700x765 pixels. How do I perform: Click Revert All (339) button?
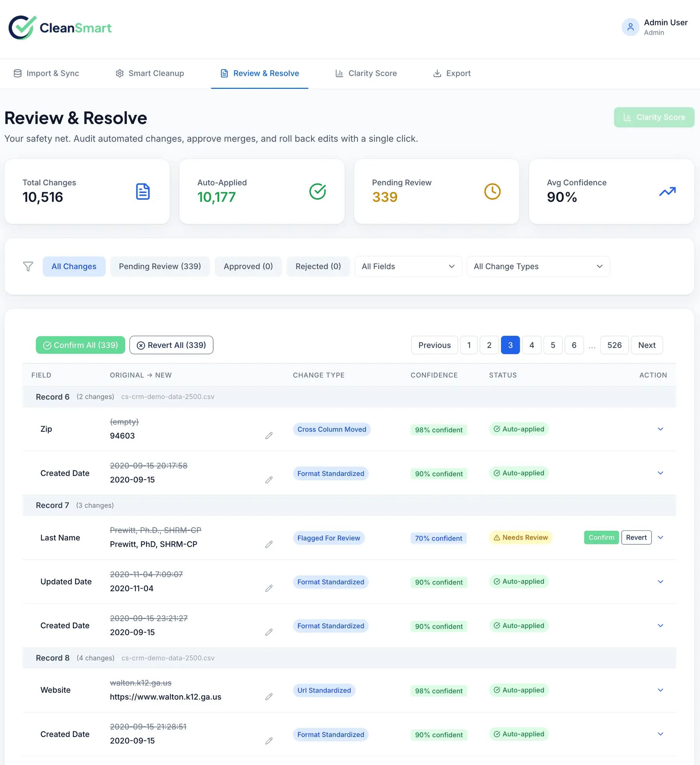coord(171,345)
